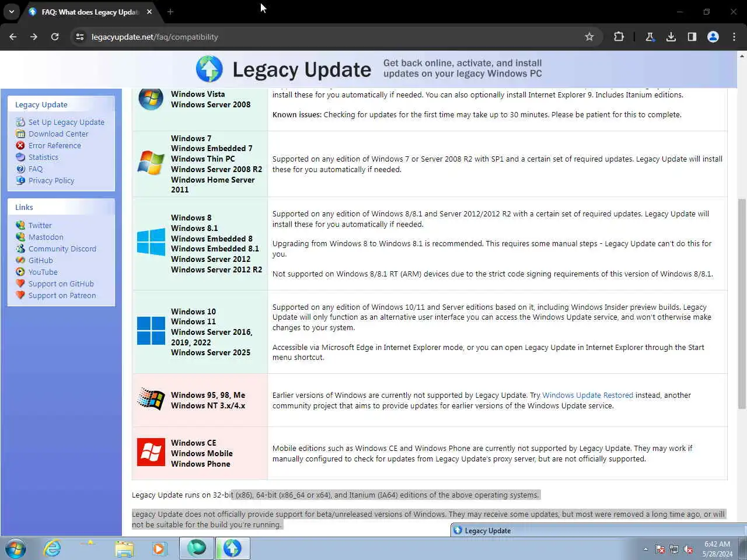Click the 'Windows Server 2025' text
747x560 pixels.
pyautogui.click(x=211, y=352)
